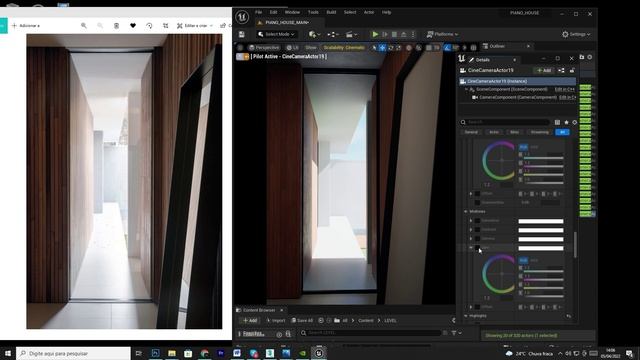Click the Scalability: Cinematic button
The width and height of the screenshot is (640, 360).
344,48
